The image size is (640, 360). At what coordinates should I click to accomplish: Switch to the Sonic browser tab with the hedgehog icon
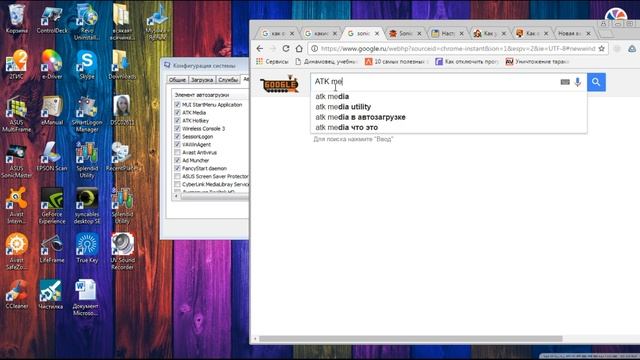405,33
